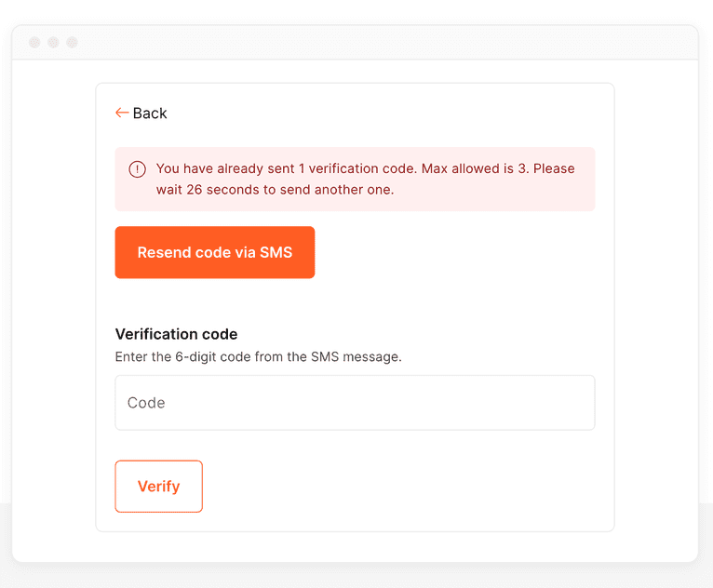
Task: Click the word 'SMS' on the resend button
Action: coord(276,252)
